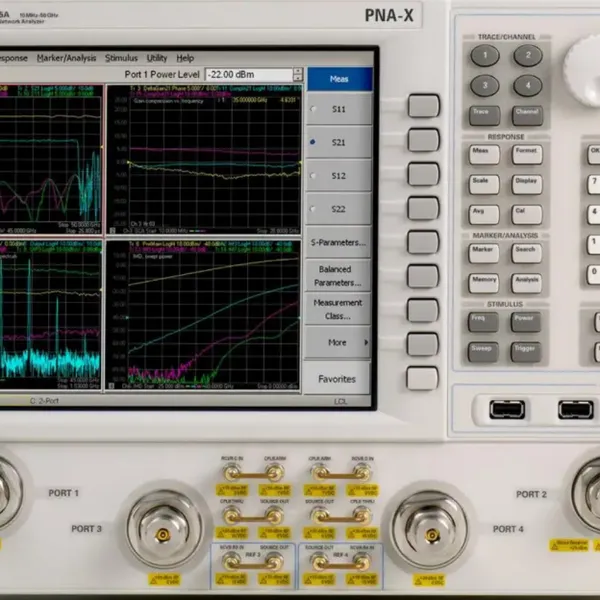The image size is (600, 600).
Task: Push the Trigger hardware key
Action: tap(526, 352)
